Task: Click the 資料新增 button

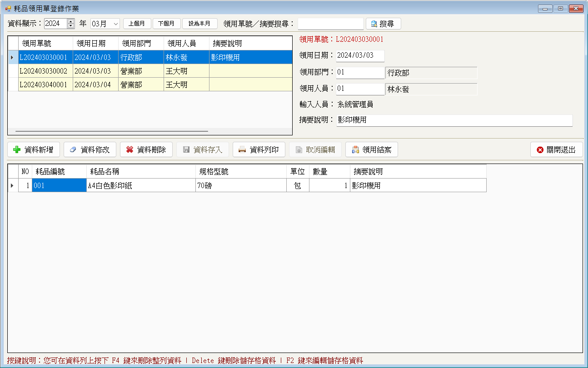Action: [x=34, y=150]
